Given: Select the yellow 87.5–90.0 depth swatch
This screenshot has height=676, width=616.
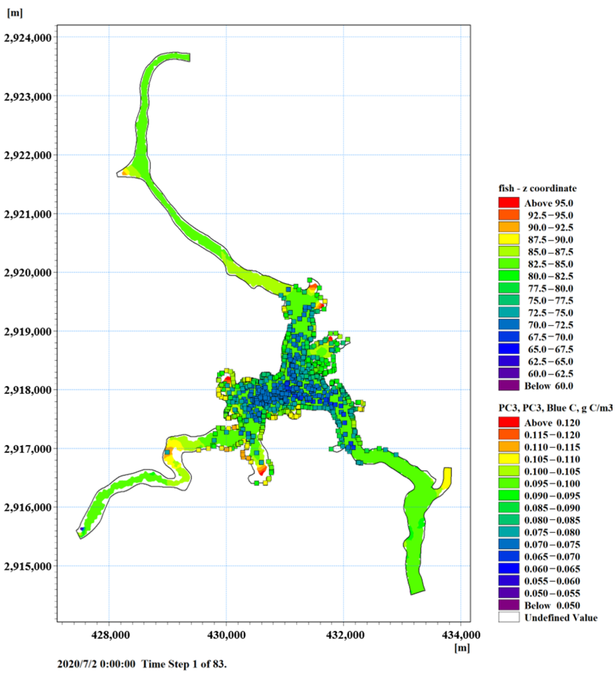Looking at the screenshot, I should pos(508,239).
